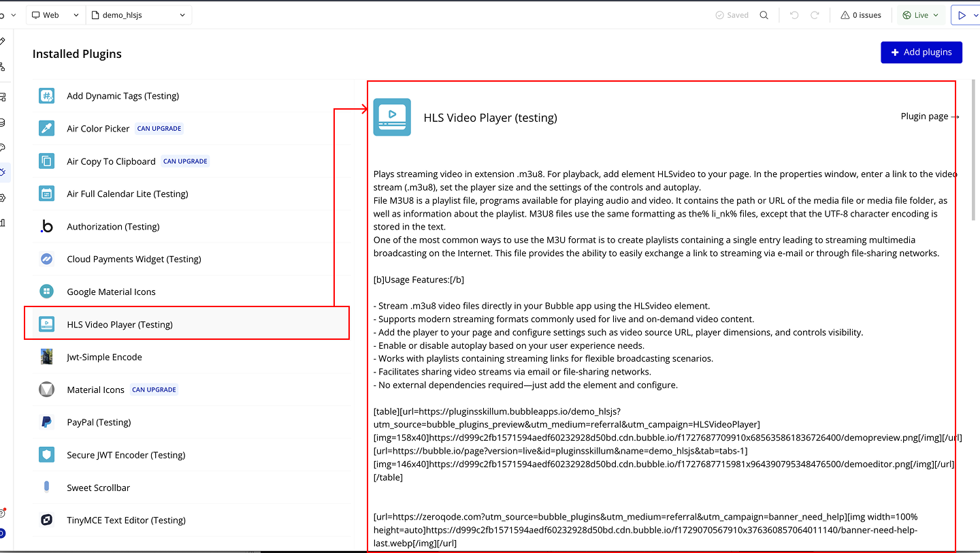Click the Add Dynamic Tags plugin icon
980x553 pixels.
(46, 96)
